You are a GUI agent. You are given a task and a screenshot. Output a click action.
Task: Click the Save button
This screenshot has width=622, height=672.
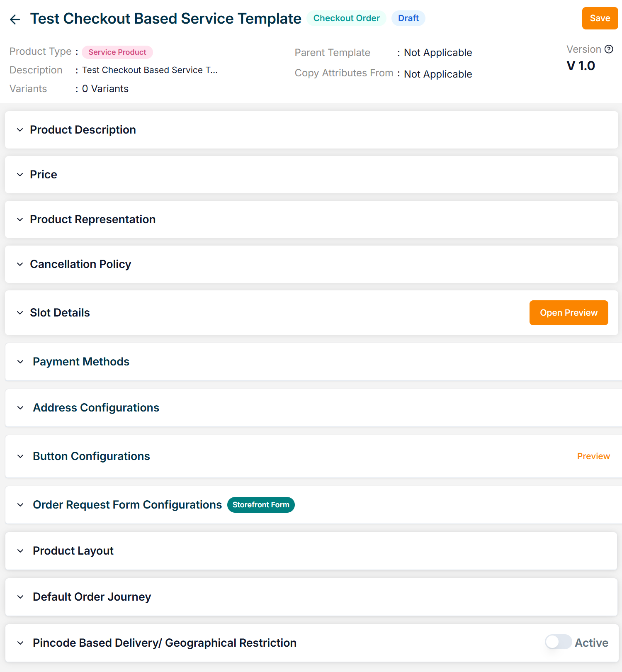(x=600, y=18)
